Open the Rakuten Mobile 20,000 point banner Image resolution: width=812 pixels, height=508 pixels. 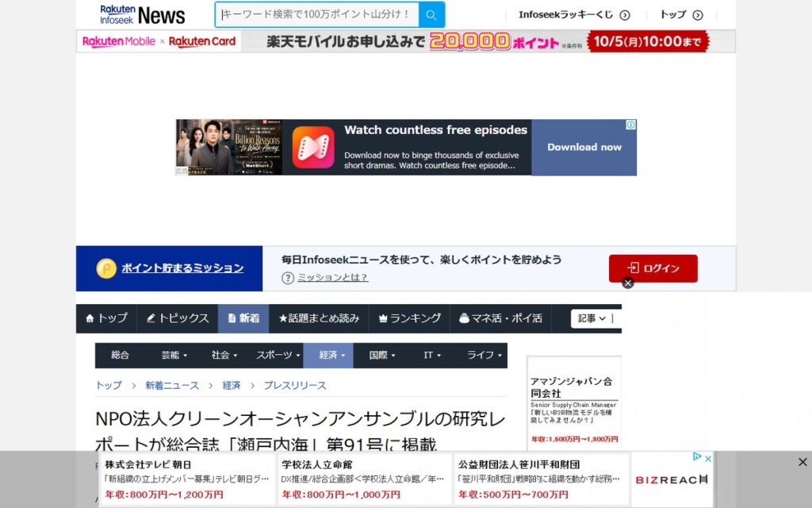point(405,41)
